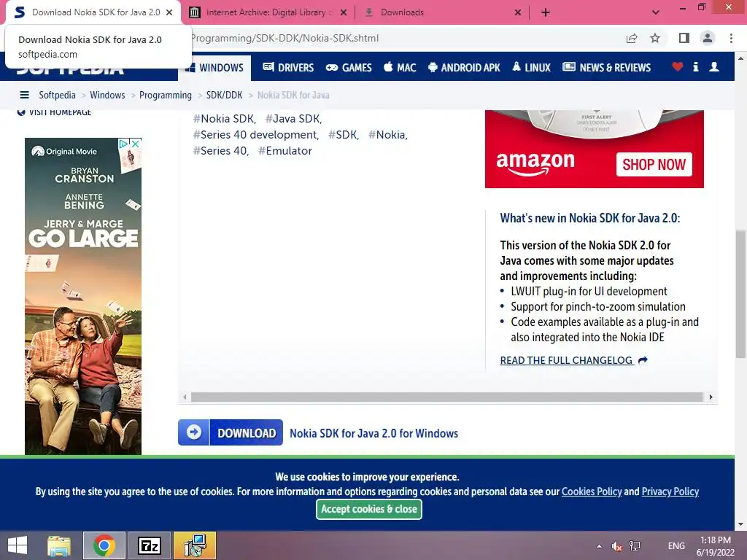This screenshot has width=747, height=560.
Task: Click the page vertical scrollbar thumb
Action: click(740, 293)
